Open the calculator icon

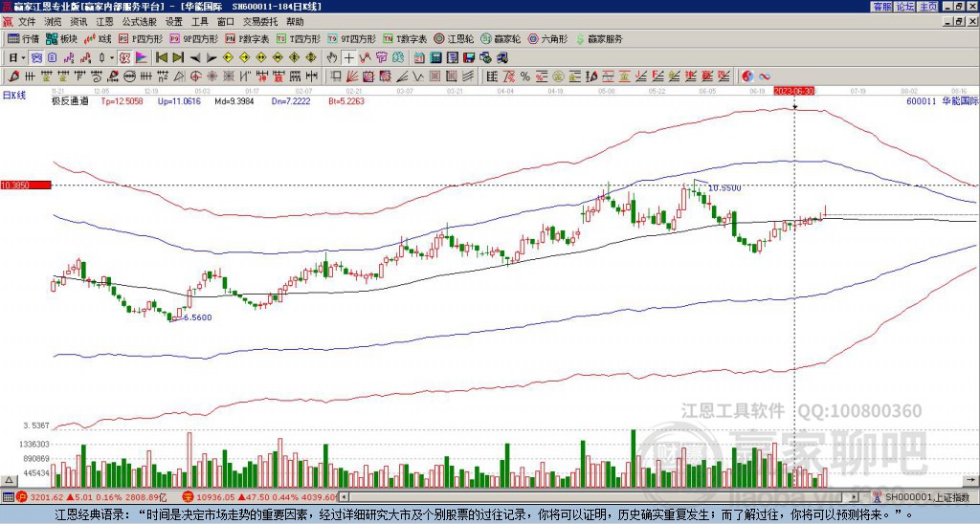pos(435,58)
